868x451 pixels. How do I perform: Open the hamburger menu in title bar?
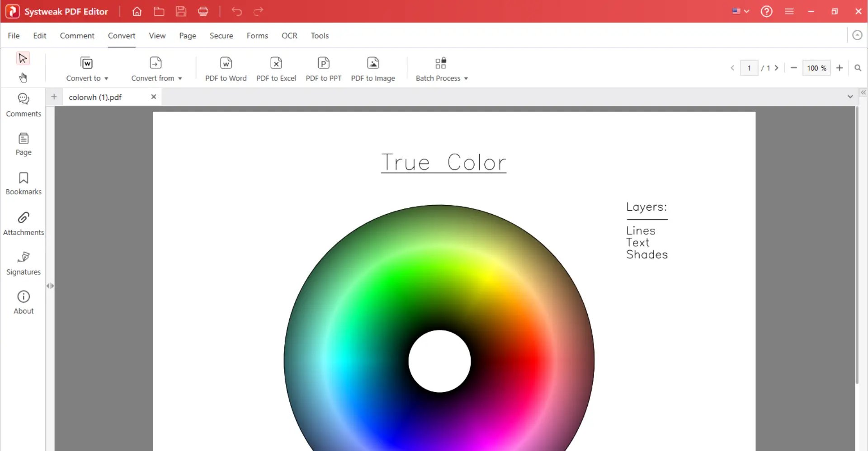click(x=789, y=11)
